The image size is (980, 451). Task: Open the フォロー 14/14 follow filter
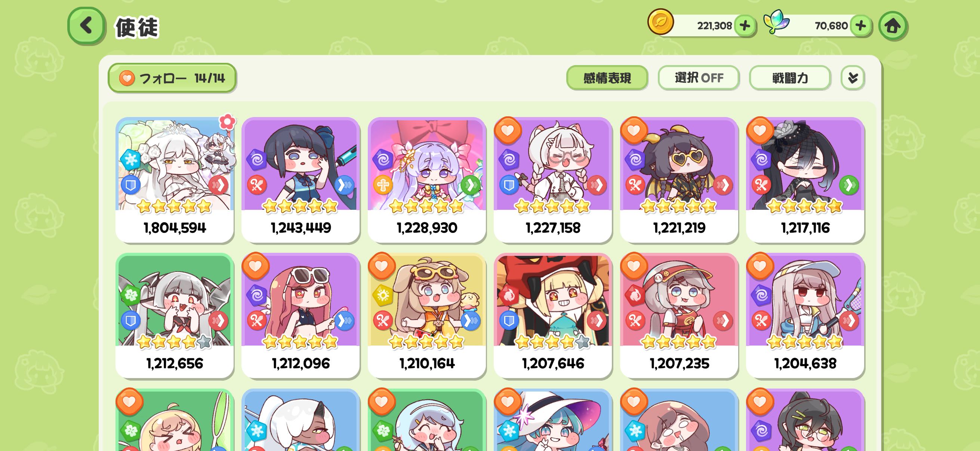click(x=172, y=78)
